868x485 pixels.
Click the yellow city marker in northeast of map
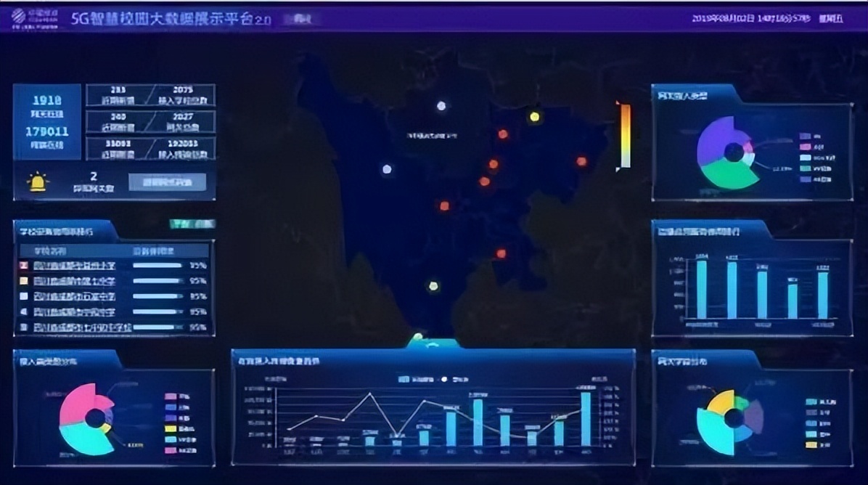534,117
